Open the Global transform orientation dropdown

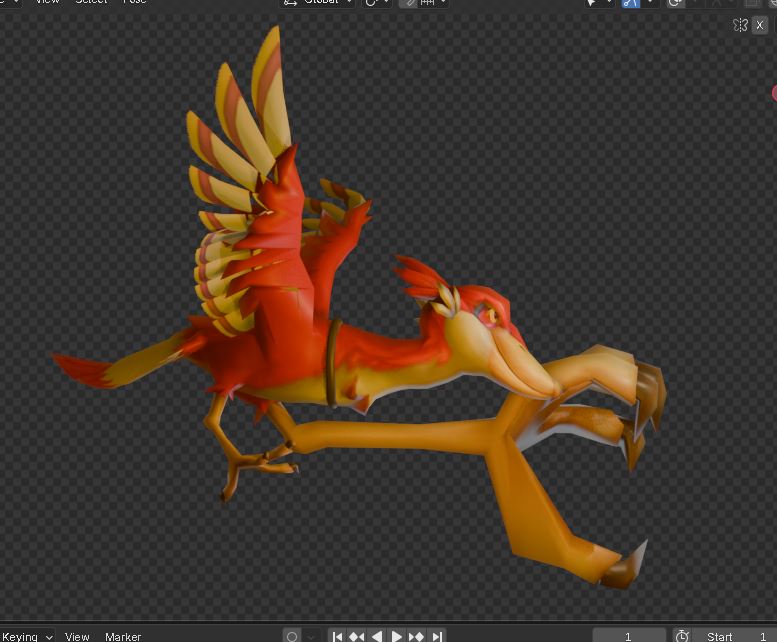pos(318,2)
